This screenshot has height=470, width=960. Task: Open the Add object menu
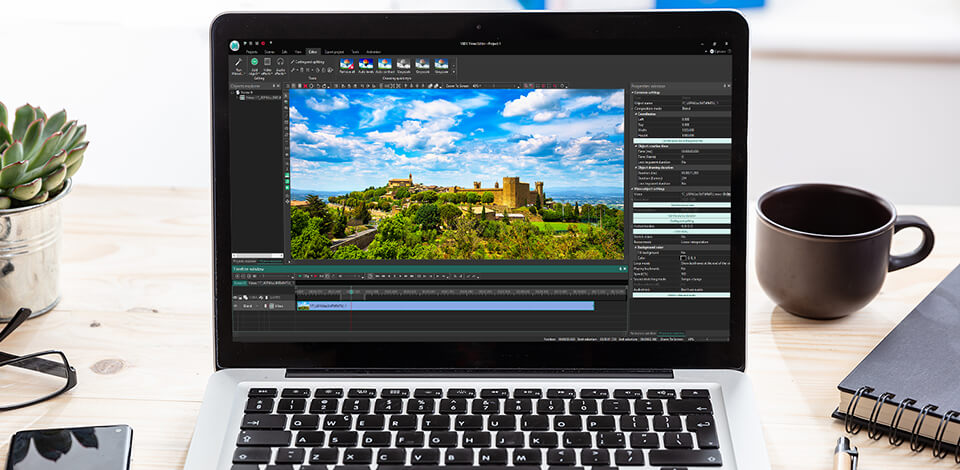click(254, 66)
